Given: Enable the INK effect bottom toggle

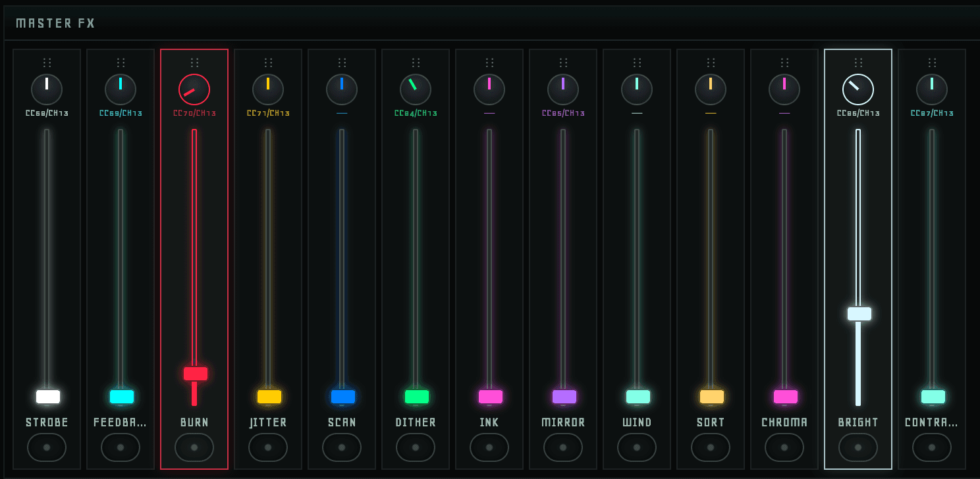Looking at the screenshot, I should click(489, 447).
